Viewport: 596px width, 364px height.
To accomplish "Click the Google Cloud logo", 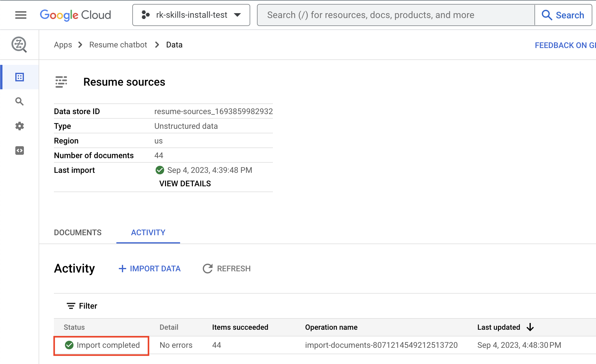I will [x=74, y=15].
